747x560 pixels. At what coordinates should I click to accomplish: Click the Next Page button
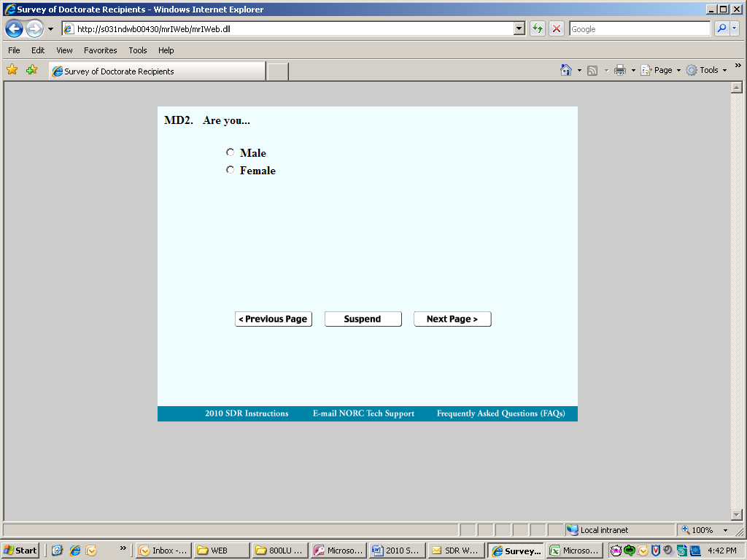coord(452,319)
